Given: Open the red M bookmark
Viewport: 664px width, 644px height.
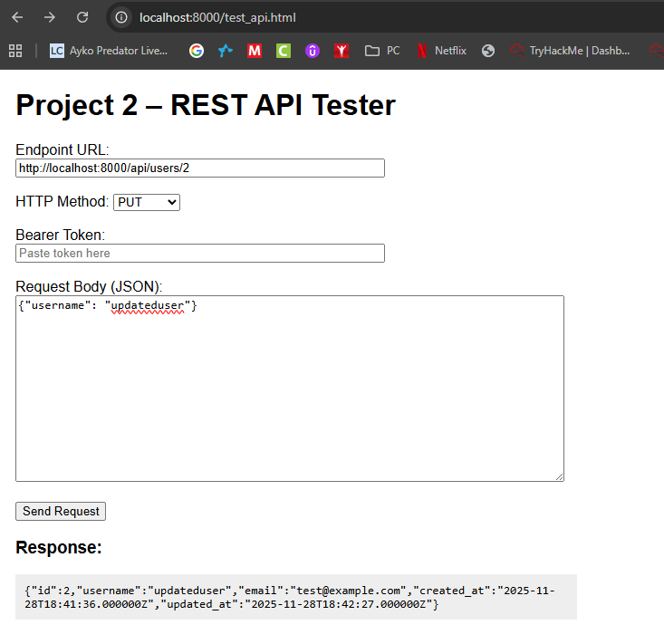Looking at the screenshot, I should pyautogui.click(x=254, y=51).
